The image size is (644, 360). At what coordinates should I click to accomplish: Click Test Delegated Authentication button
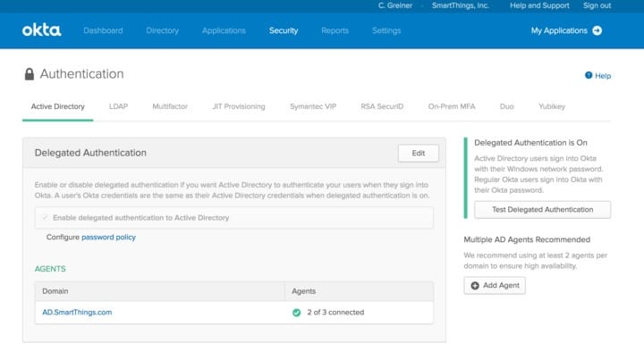[542, 210]
